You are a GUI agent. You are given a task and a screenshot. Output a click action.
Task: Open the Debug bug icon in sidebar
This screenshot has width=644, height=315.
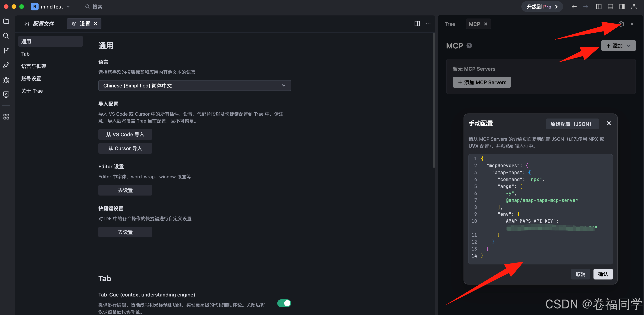(6, 80)
